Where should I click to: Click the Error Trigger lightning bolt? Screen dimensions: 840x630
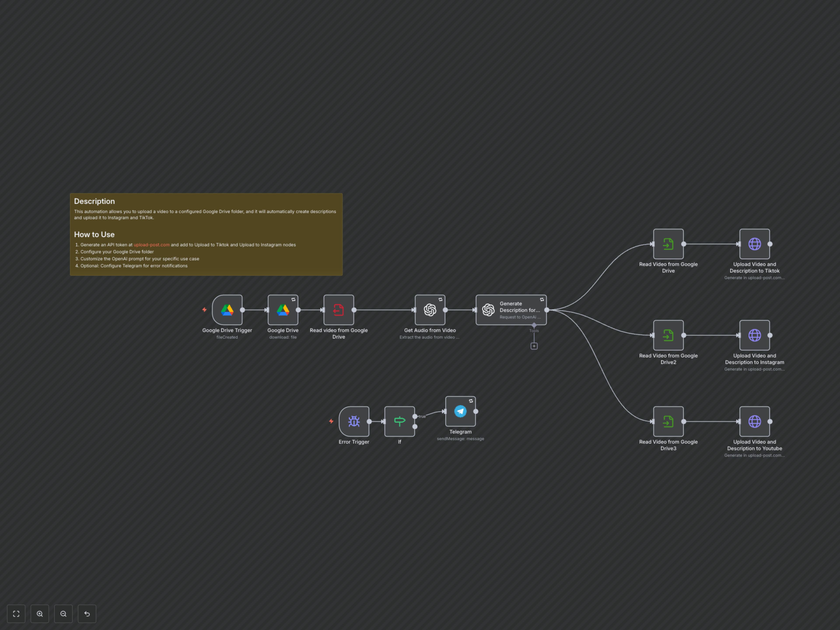331,422
